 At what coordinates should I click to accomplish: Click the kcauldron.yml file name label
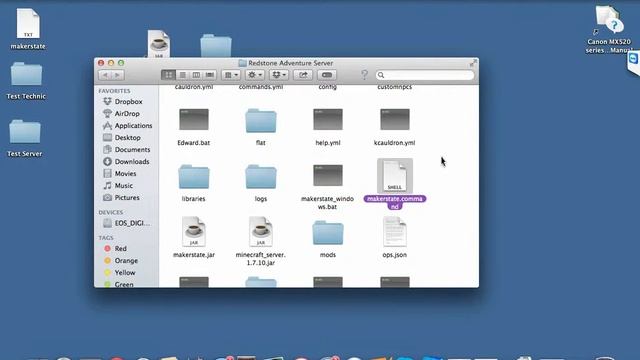[395, 143]
